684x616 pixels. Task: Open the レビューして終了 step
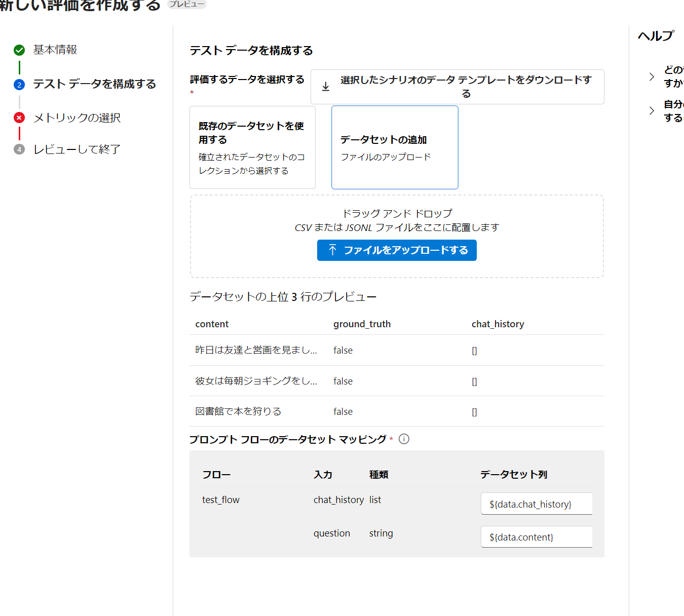tap(77, 149)
